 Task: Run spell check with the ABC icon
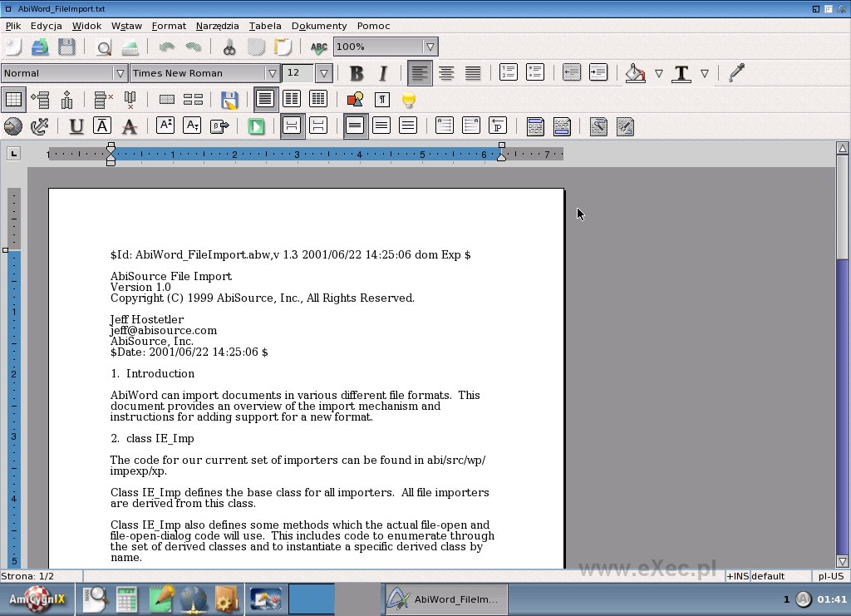coord(318,47)
